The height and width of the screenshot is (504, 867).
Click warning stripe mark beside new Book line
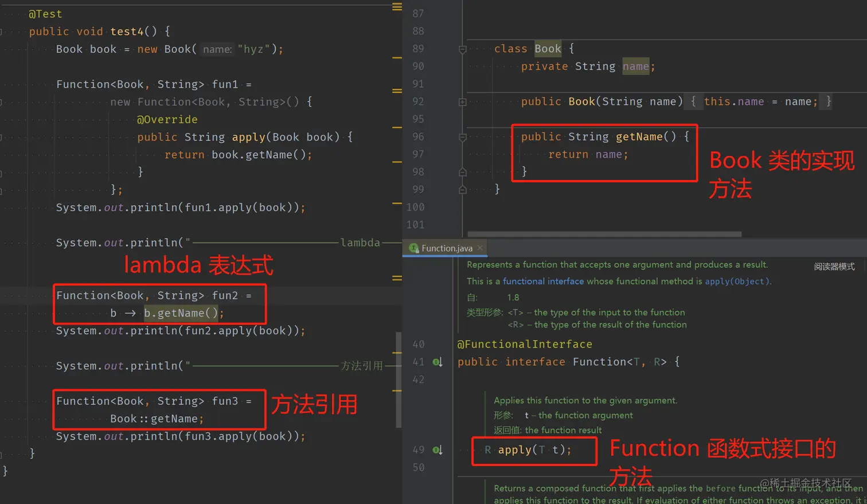397,58
